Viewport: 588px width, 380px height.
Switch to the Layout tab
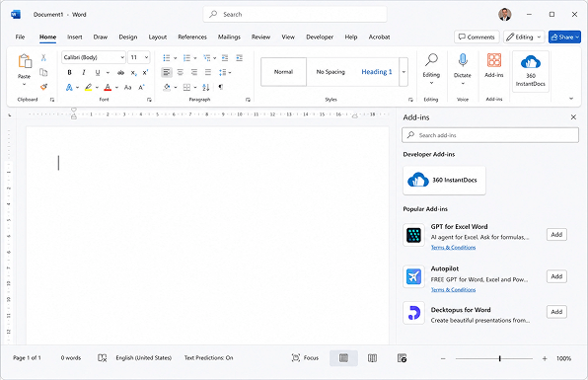pos(158,37)
